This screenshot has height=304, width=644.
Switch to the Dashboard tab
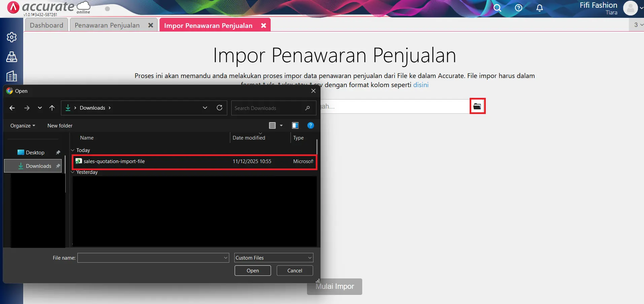tap(46, 25)
